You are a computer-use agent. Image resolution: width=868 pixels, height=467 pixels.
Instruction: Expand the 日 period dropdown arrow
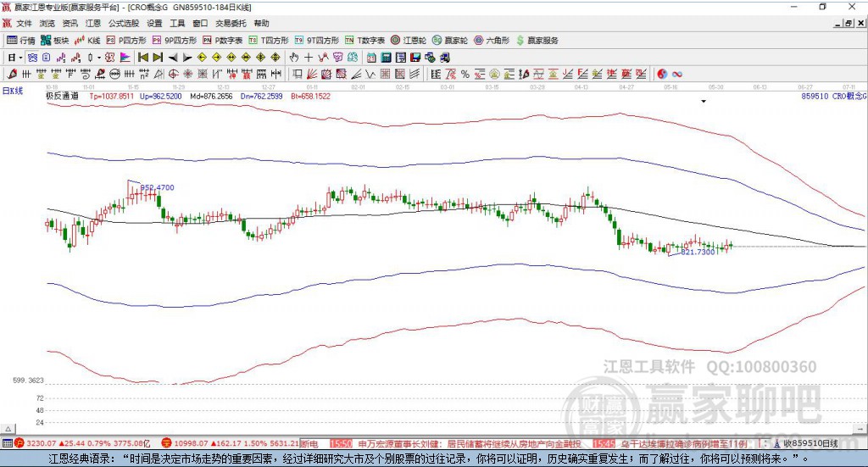pos(20,58)
